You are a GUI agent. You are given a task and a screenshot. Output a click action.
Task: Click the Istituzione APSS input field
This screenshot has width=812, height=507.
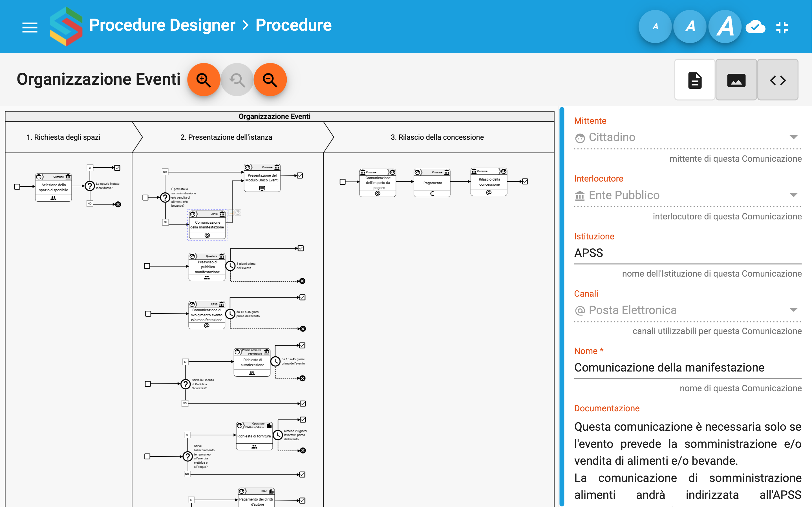tap(687, 253)
